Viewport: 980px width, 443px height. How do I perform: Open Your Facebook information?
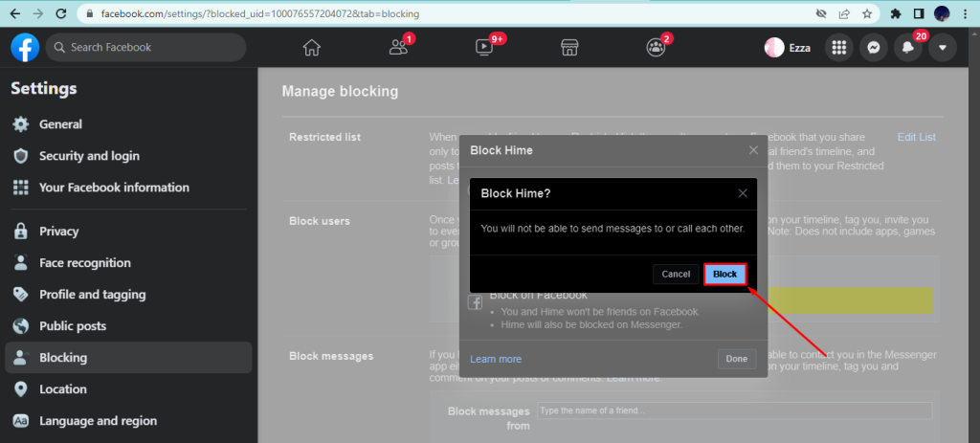(128, 188)
